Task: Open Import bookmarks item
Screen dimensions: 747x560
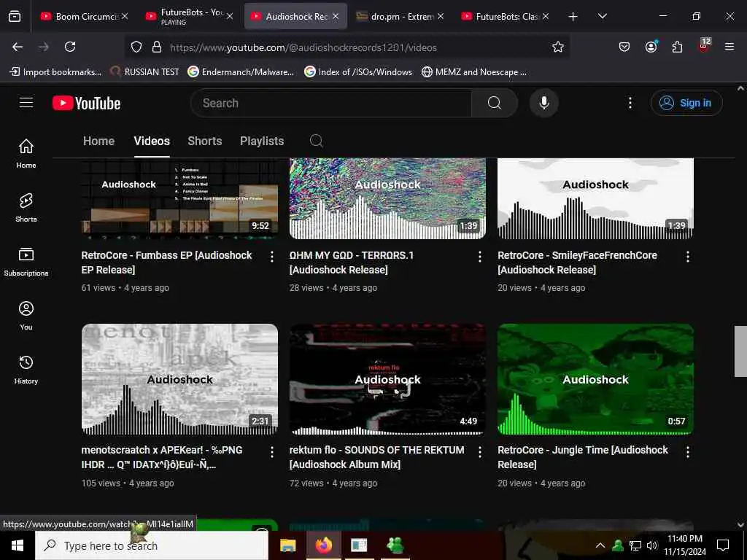Action: pyautogui.click(x=55, y=72)
